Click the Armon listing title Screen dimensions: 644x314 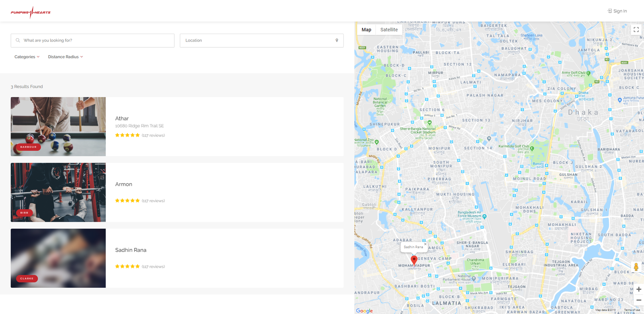point(124,184)
